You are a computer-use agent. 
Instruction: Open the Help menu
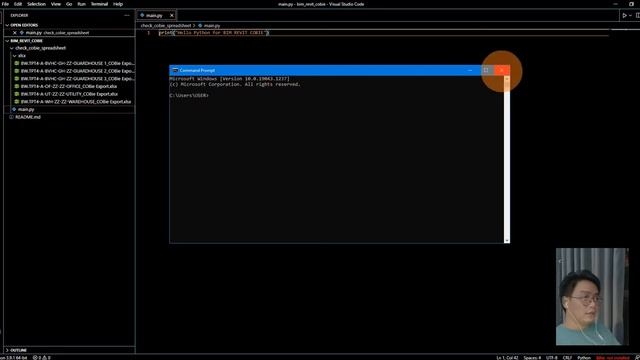[118, 4]
